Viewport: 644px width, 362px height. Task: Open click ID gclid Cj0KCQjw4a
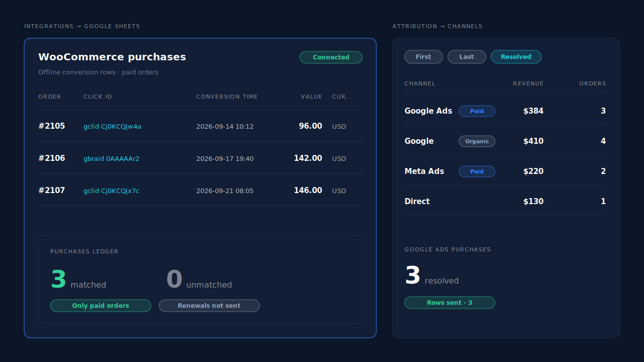tap(112, 126)
